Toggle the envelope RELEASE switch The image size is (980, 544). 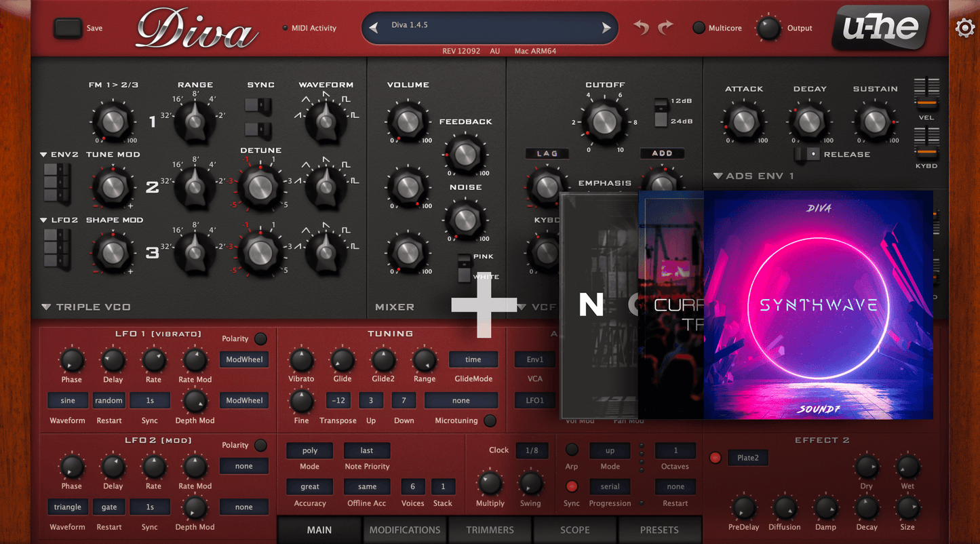click(x=807, y=154)
